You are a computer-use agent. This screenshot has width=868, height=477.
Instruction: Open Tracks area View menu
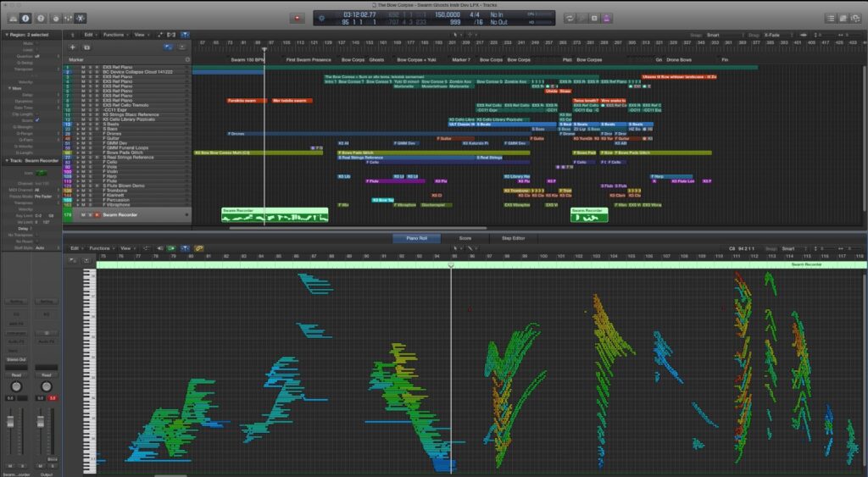click(141, 35)
